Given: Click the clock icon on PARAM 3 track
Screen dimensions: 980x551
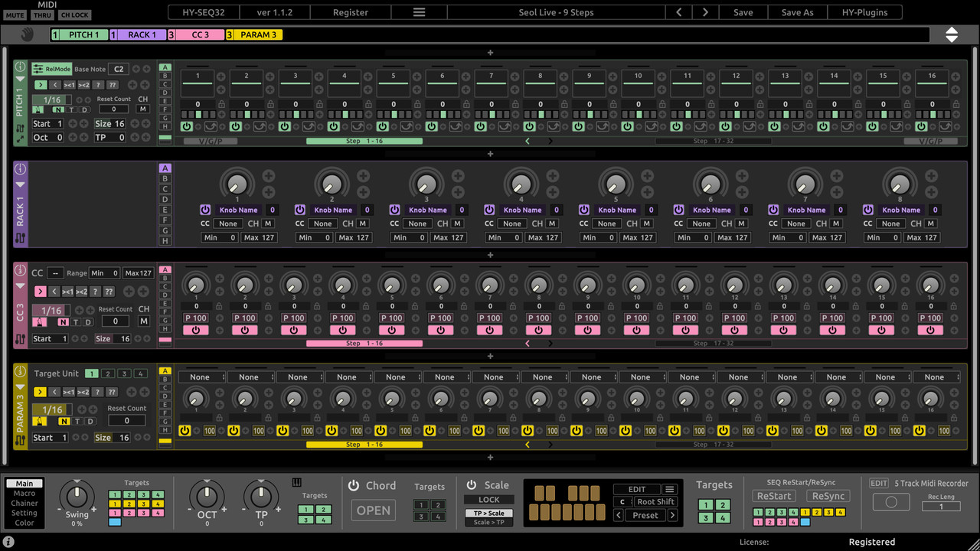Looking at the screenshot, I should click(x=21, y=371).
